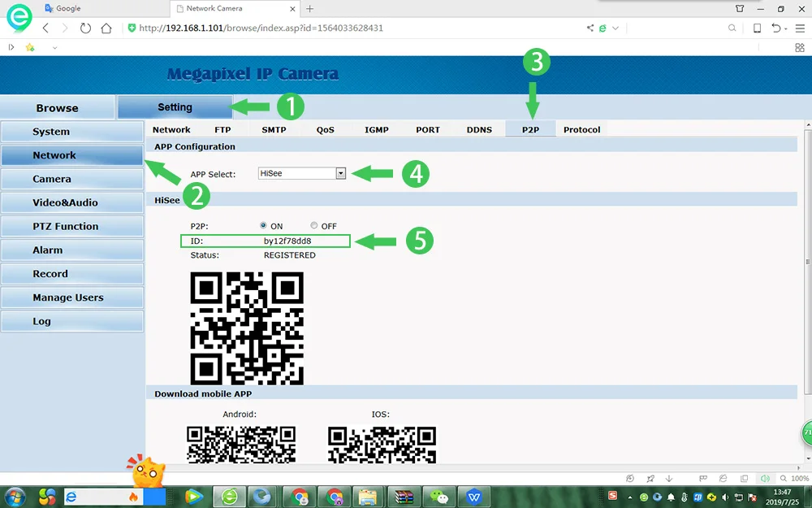The width and height of the screenshot is (812, 508).
Task: Switch to the DDNS tab
Action: (479, 129)
